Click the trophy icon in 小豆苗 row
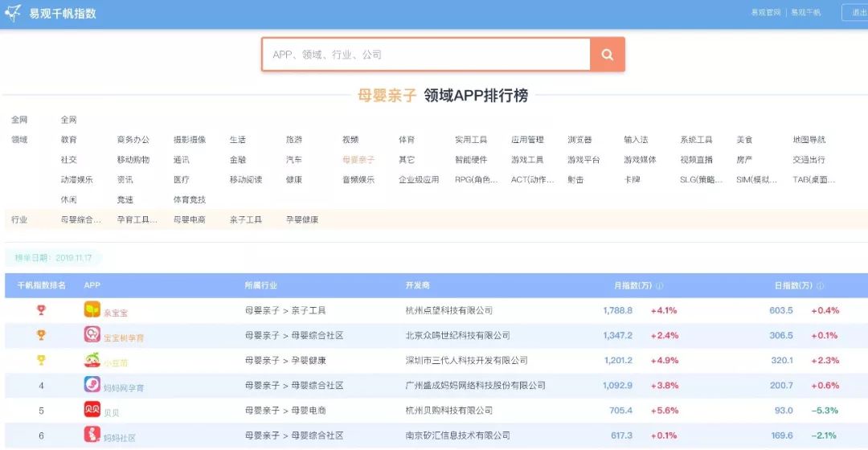Screen dimensions: 868x450 click(41, 360)
